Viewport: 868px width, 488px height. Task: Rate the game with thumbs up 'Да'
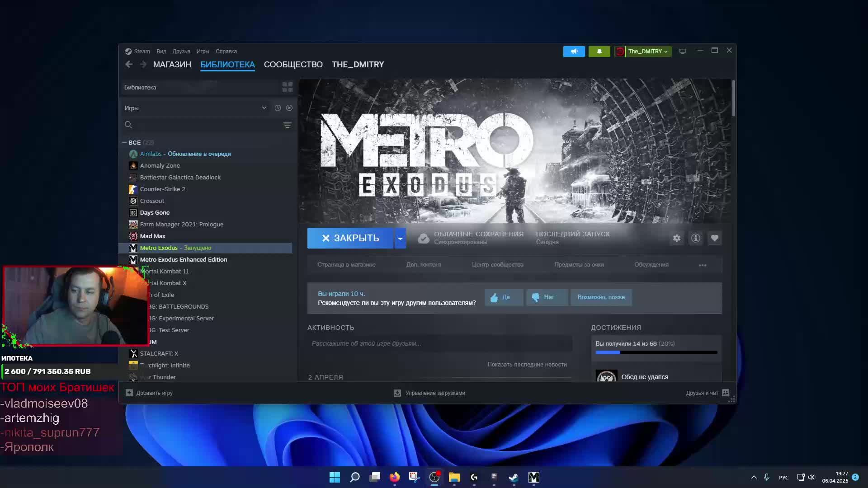(503, 297)
